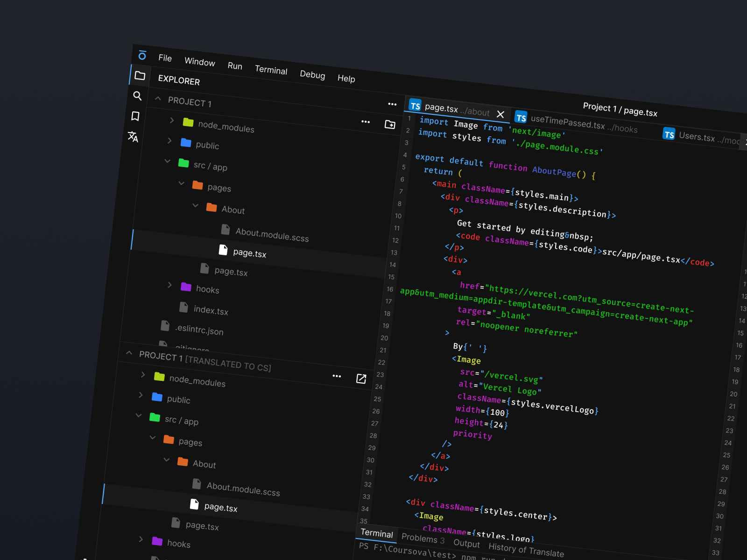Collapse src / app folder in Project 1
Image resolution: width=747 pixels, height=560 pixels.
(168, 161)
